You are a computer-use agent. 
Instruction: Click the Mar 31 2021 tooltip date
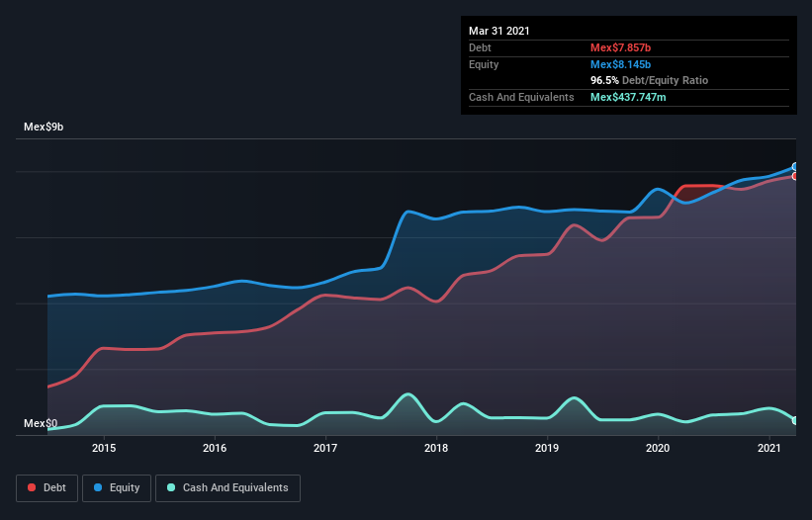[499, 31]
